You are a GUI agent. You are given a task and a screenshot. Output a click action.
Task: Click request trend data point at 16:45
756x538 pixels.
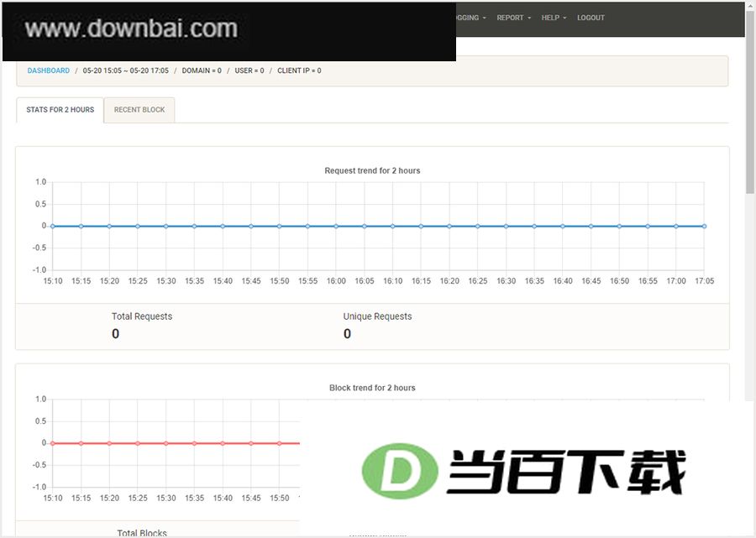tap(591, 226)
